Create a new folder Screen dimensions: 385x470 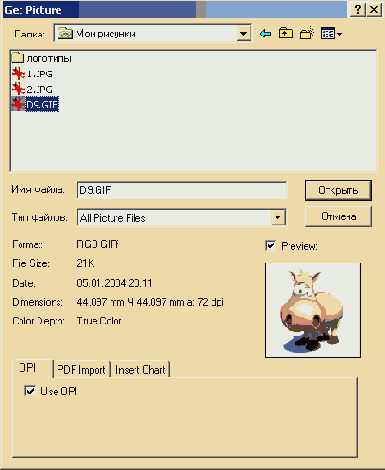(307, 33)
